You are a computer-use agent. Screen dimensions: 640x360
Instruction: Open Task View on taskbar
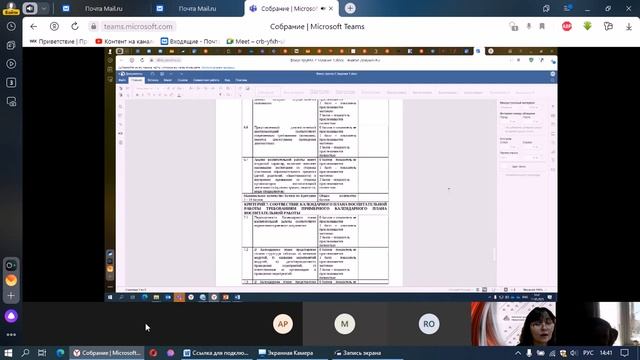tap(42, 353)
